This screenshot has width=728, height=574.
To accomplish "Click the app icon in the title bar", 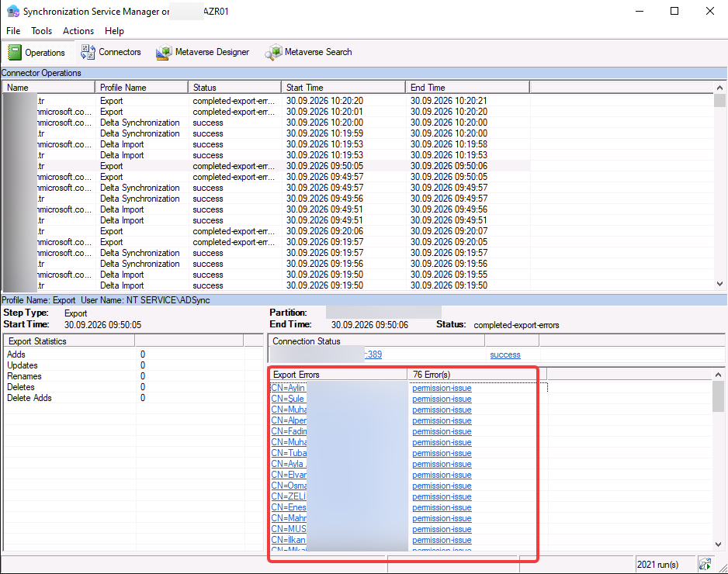I will (x=13, y=11).
